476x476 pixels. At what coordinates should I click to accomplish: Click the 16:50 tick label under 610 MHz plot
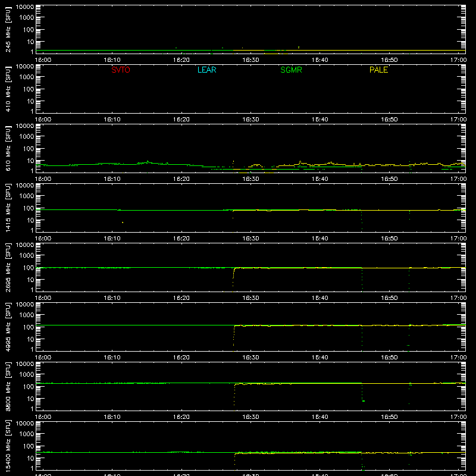click(389, 179)
